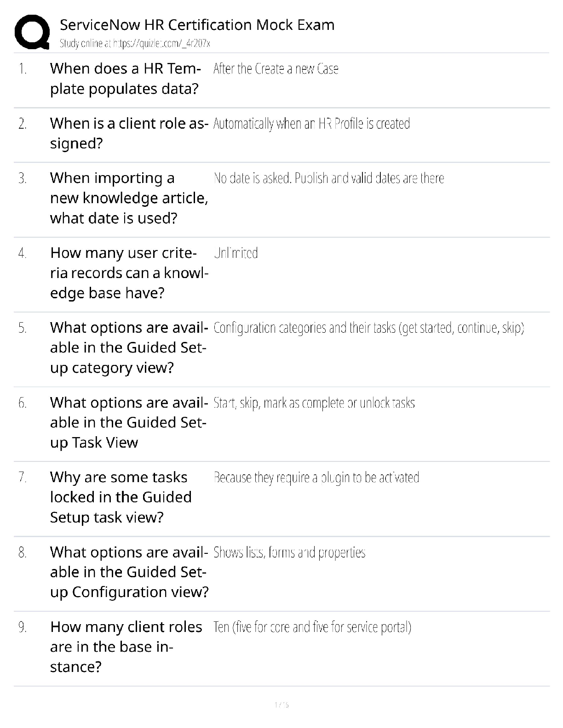Select question 7 about locked tasks

click(121, 497)
